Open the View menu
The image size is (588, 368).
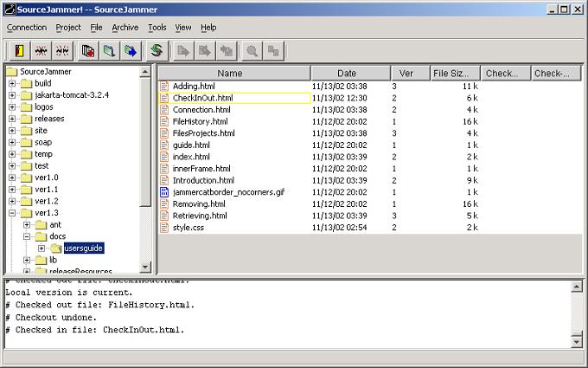pyautogui.click(x=183, y=28)
